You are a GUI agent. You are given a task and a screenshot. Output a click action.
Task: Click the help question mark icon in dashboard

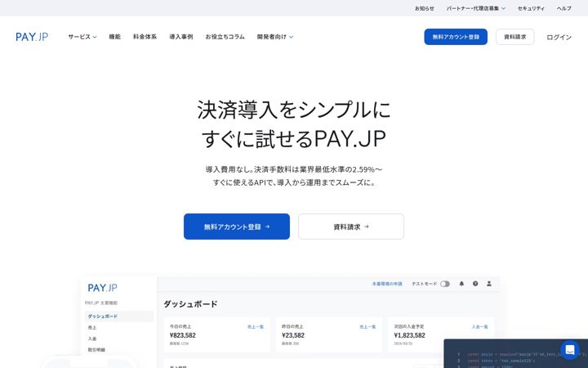click(475, 284)
